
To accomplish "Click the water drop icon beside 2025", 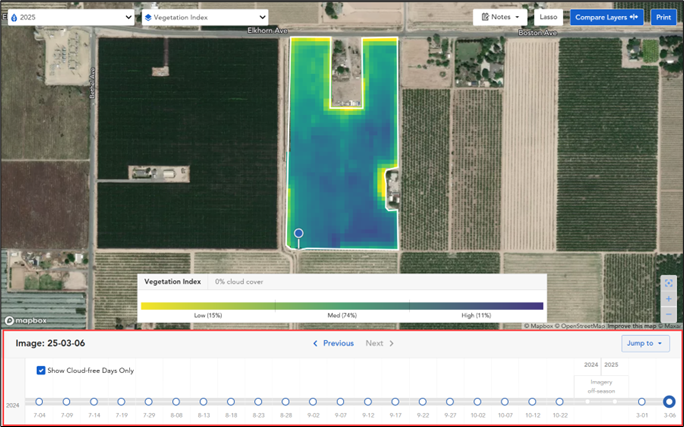I will click(x=13, y=18).
